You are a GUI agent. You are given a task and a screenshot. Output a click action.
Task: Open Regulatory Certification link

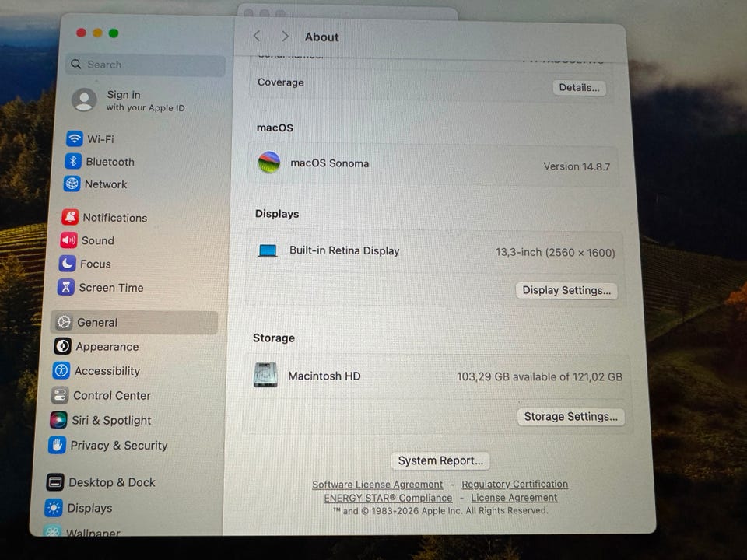click(514, 484)
